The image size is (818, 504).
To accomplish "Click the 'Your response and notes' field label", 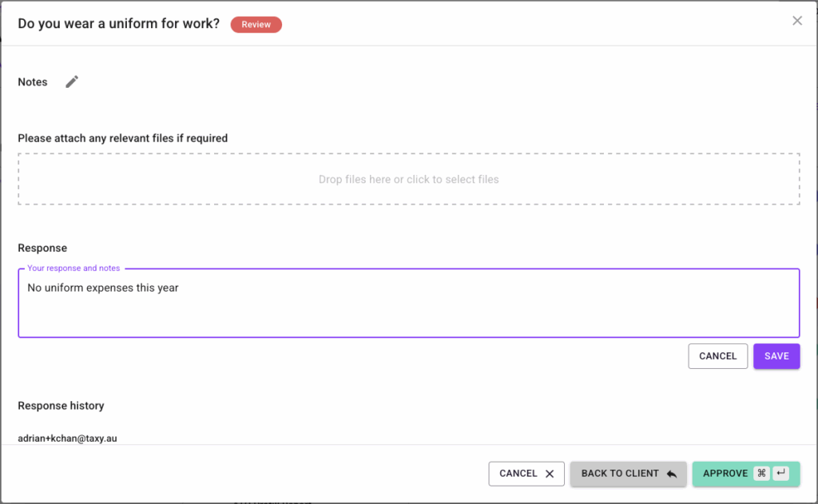I will click(73, 268).
